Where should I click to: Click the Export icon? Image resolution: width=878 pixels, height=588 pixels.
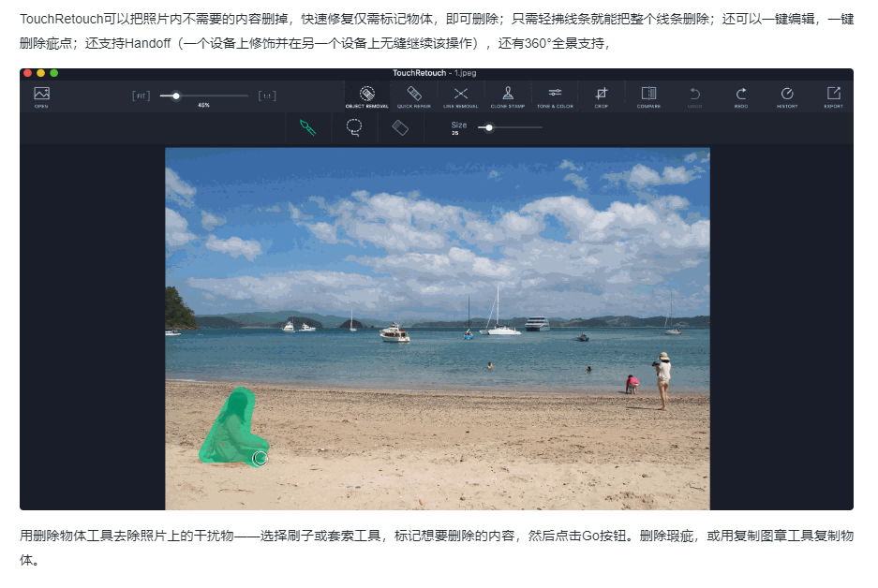click(833, 96)
